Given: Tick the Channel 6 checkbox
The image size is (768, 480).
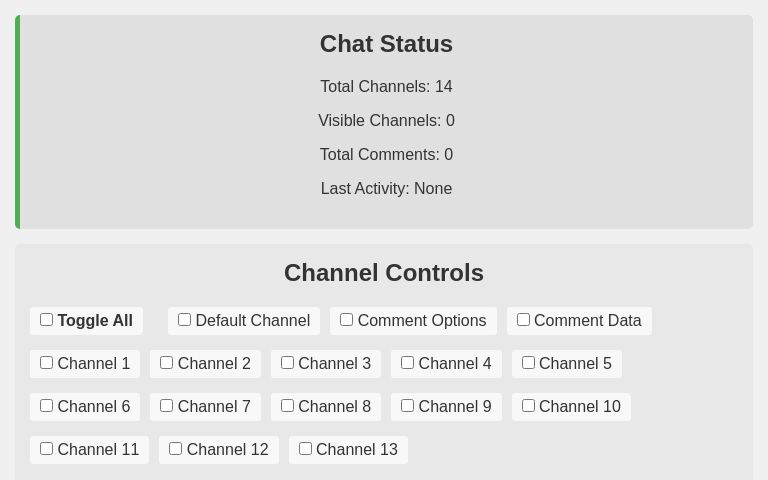Looking at the screenshot, I should pyautogui.click(x=47, y=406).
